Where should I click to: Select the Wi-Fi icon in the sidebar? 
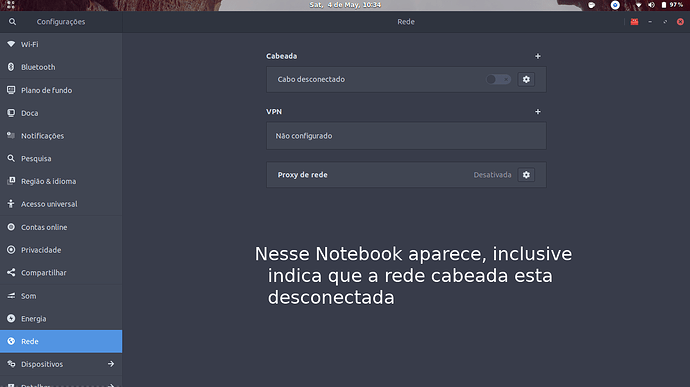click(x=11, y=44)
